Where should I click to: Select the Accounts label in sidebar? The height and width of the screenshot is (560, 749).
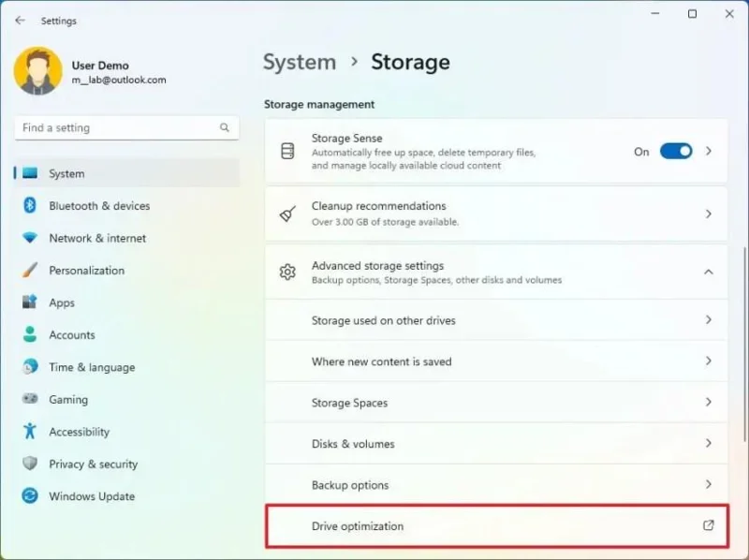tap(72, 335)
